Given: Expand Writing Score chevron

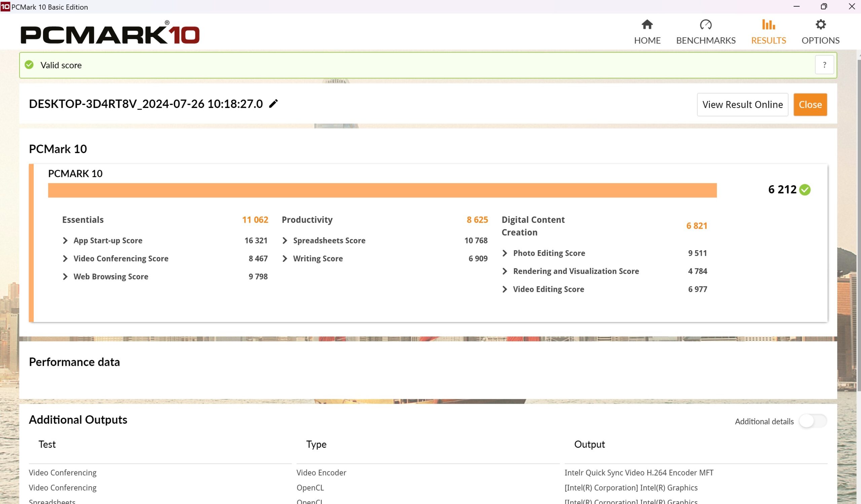Looking at the screenshot, I should (285, 259).
